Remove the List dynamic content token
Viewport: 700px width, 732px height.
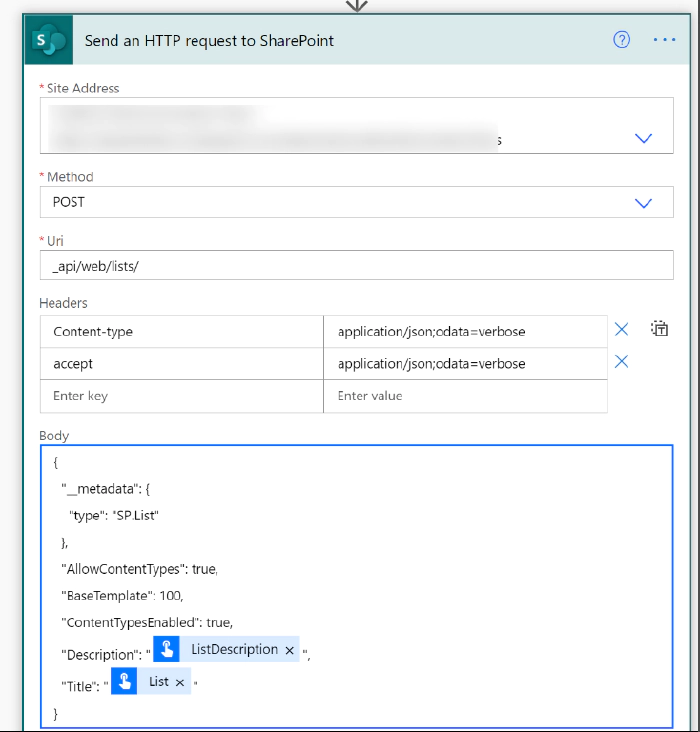point(180,682)
